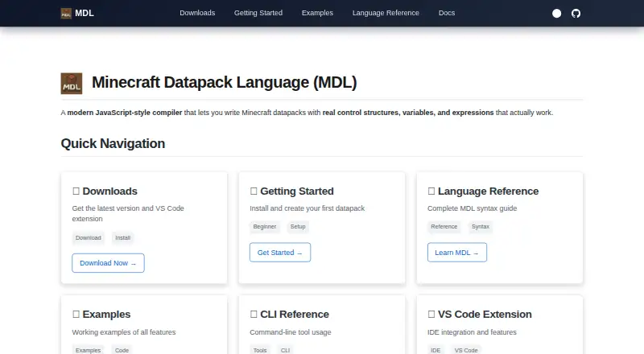The width and height of the screenshot is (644, 354).
Task: Click the Getting Started card icon
Action: [254, 191]
